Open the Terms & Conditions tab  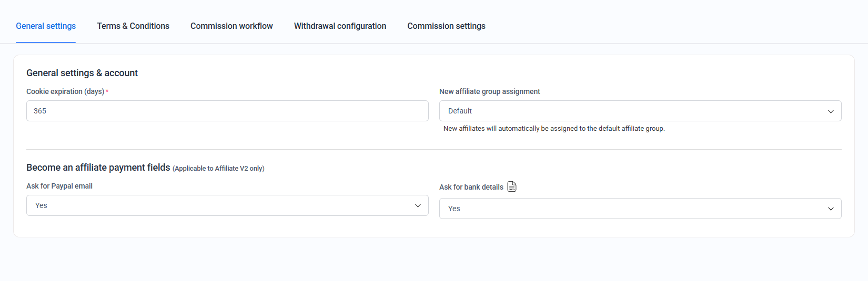click(133, 26)
